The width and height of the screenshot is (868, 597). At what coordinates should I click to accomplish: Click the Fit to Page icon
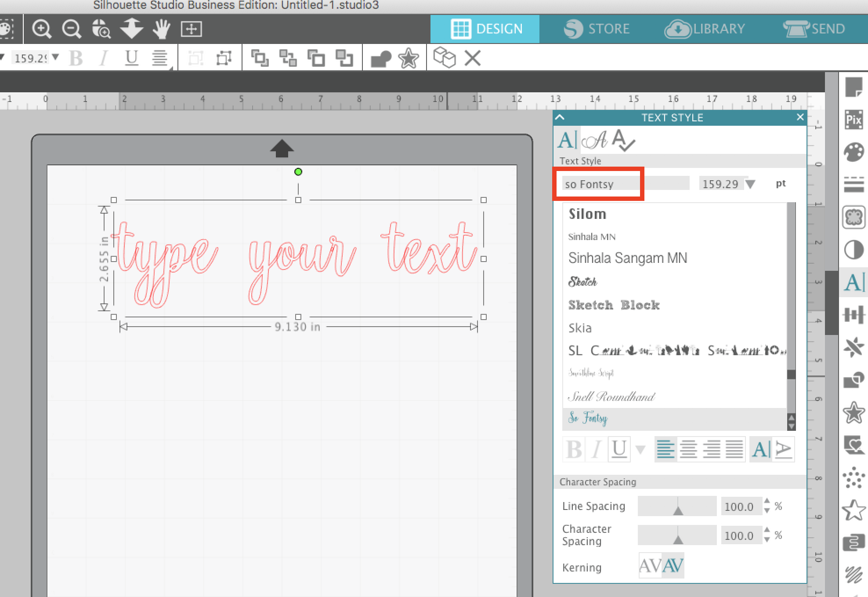tap(191, 29)
